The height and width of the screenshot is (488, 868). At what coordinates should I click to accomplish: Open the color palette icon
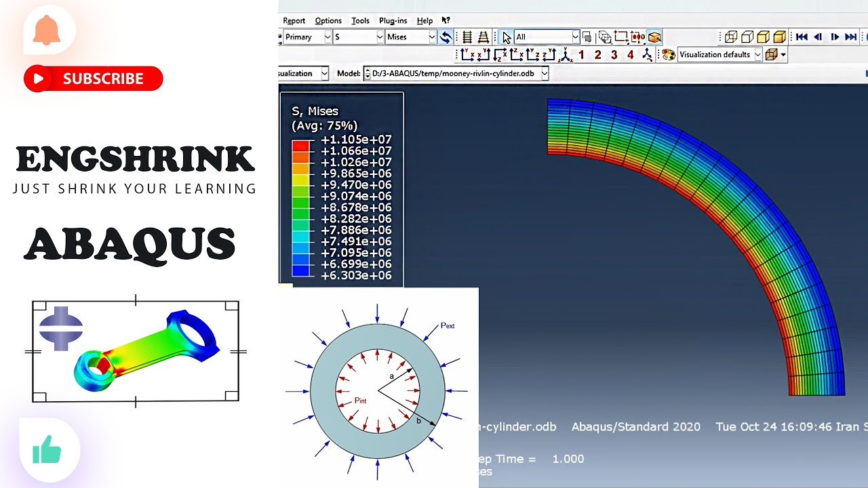coord(669,54)
